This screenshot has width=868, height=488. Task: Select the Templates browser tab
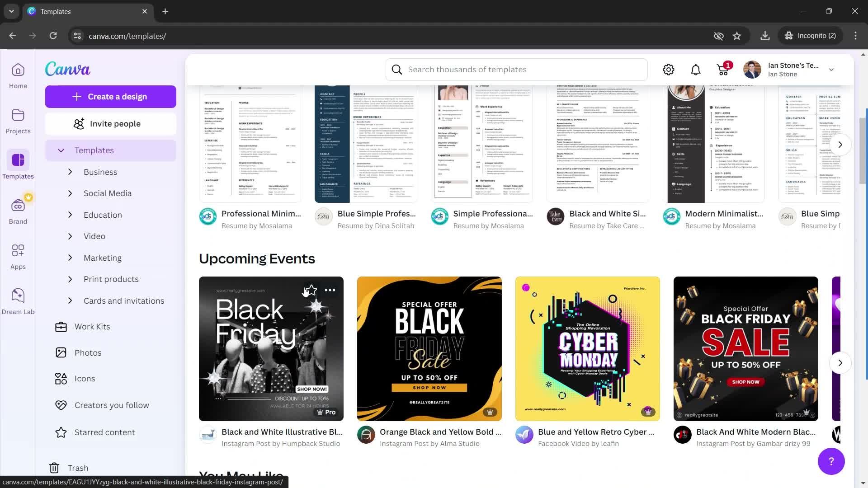[88, 11]
